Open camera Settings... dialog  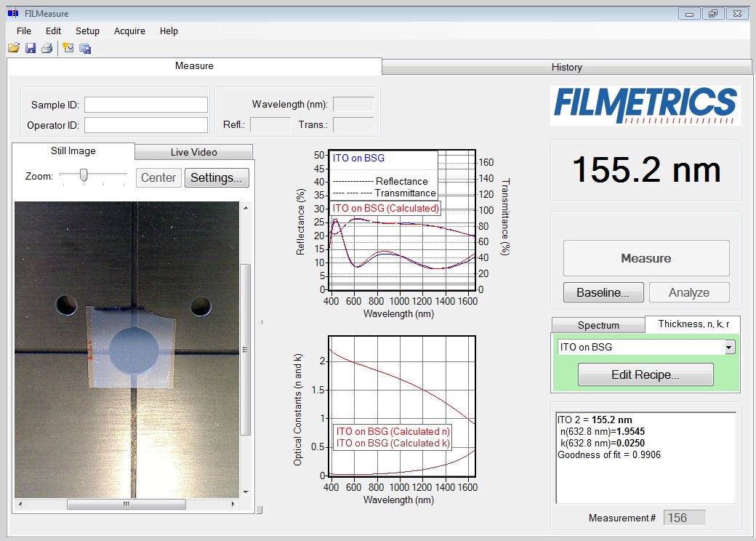coord(217,177)
